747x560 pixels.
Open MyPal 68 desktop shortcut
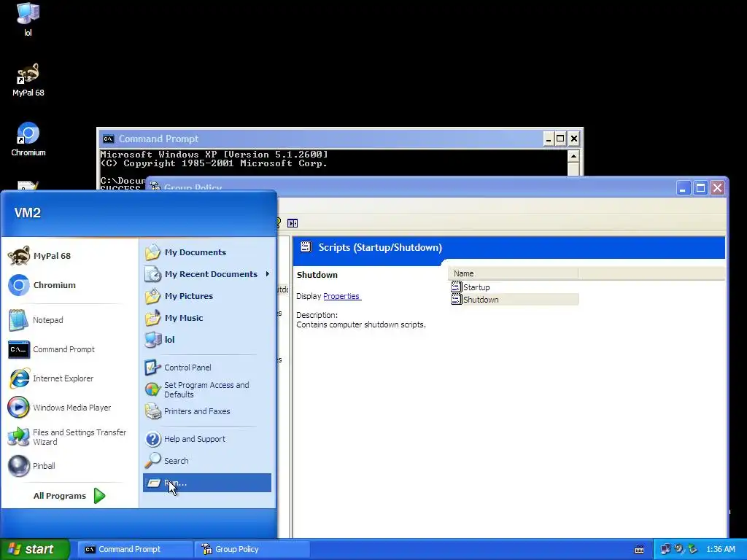(x=28, y=79)
